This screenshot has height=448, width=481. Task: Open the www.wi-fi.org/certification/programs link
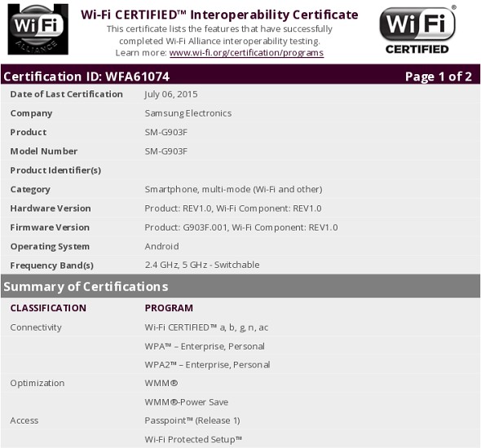pyautogui.click(x=246, y=53)
